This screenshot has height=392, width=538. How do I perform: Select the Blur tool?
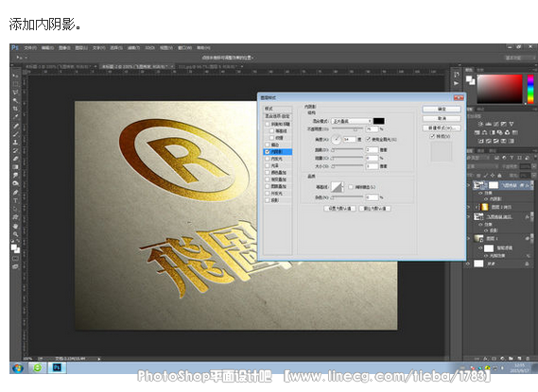[x=15, y=175]
